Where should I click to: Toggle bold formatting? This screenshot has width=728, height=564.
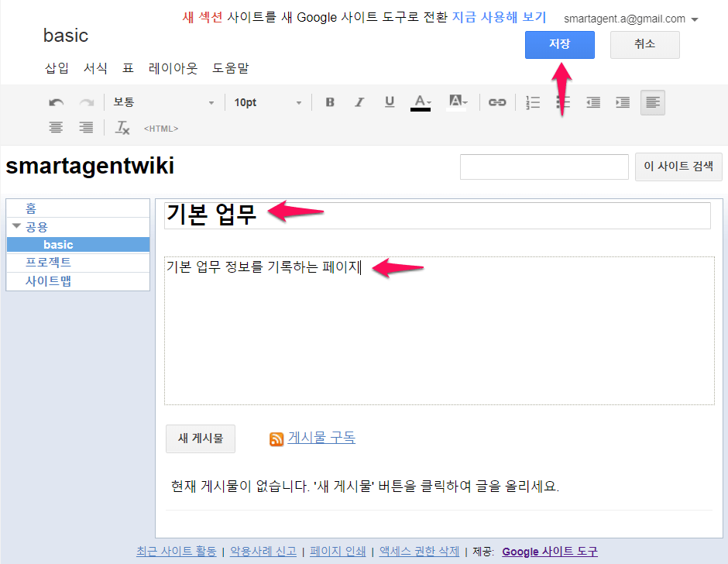(x=329, y=101)
